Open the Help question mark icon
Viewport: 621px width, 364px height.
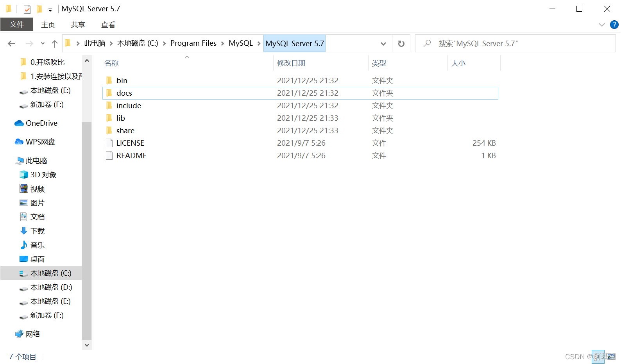614,25
